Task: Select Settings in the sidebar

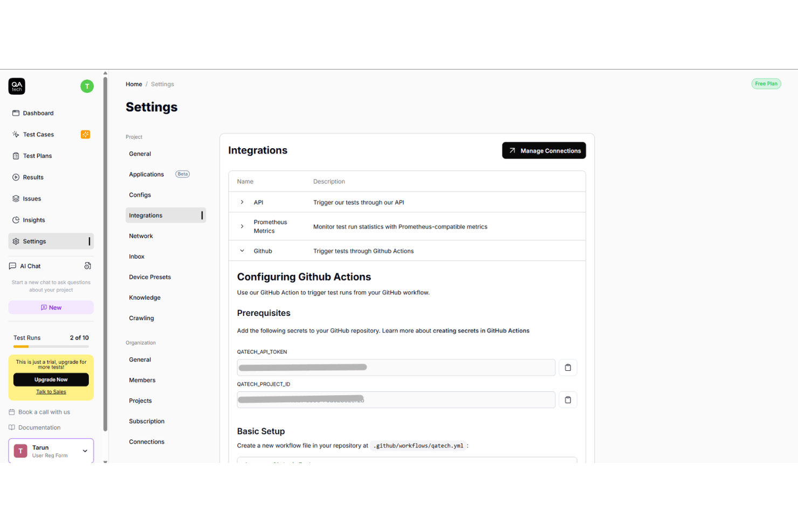Action: 51,241
